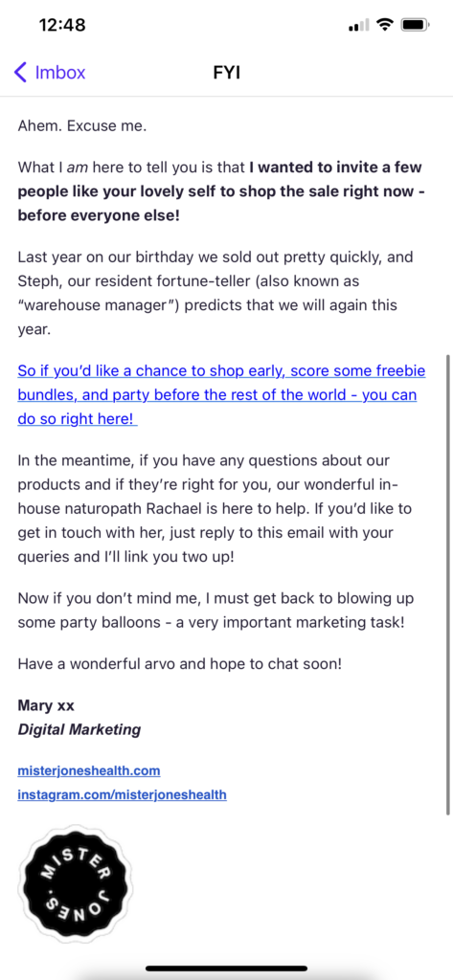Tap the FYI email title

coord(226,73)
